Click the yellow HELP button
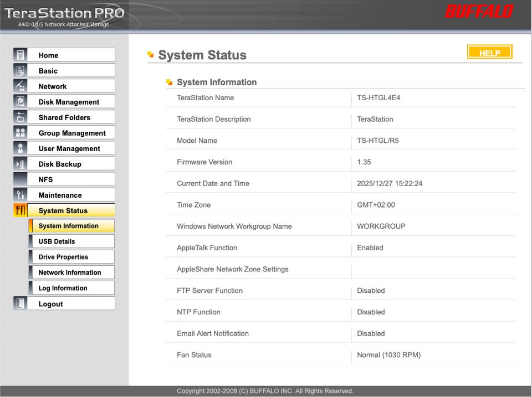Viewport: 532px width, 397px height. coord(489,52)
